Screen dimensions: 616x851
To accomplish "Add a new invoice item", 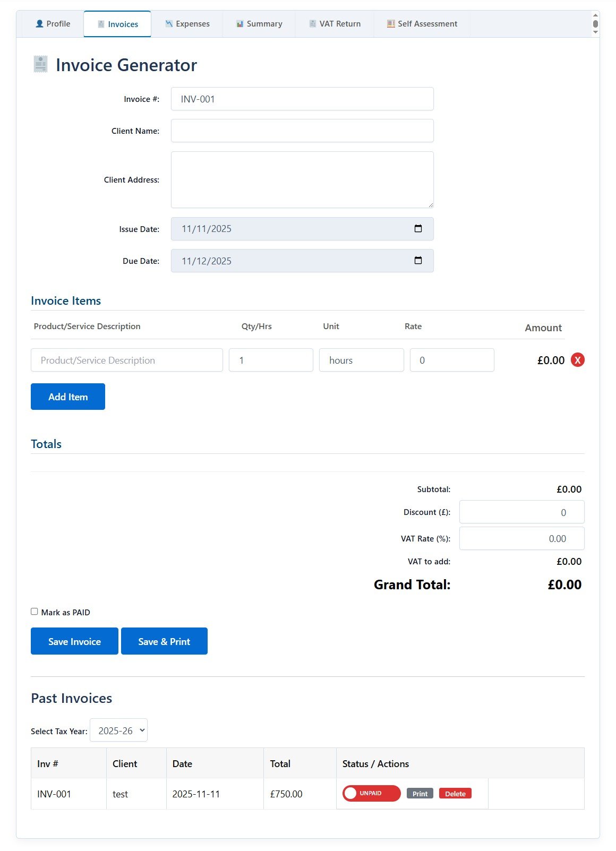I will [x=68, y=397].
